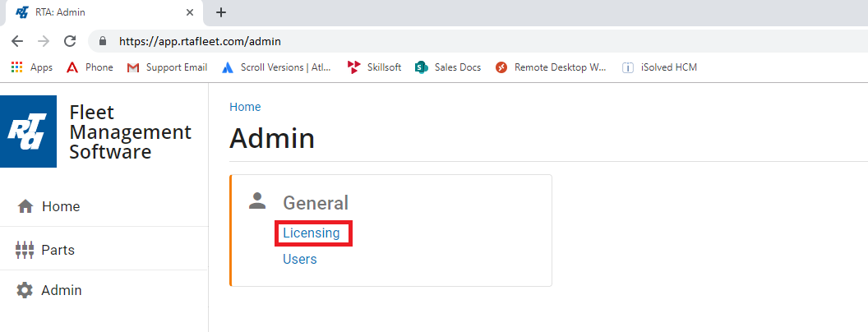The image size is (868, 332).
Task: Open a new browser tab
Action: click(220, 12)
